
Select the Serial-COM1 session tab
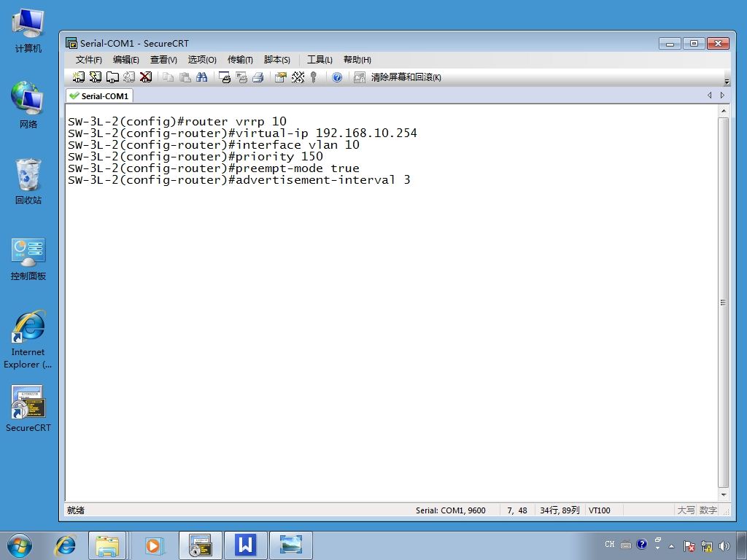coord(99,96)
